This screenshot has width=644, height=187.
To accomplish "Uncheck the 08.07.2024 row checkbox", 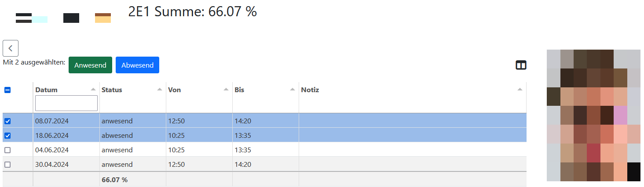I will pyautogui.click(x=7, y=121).
